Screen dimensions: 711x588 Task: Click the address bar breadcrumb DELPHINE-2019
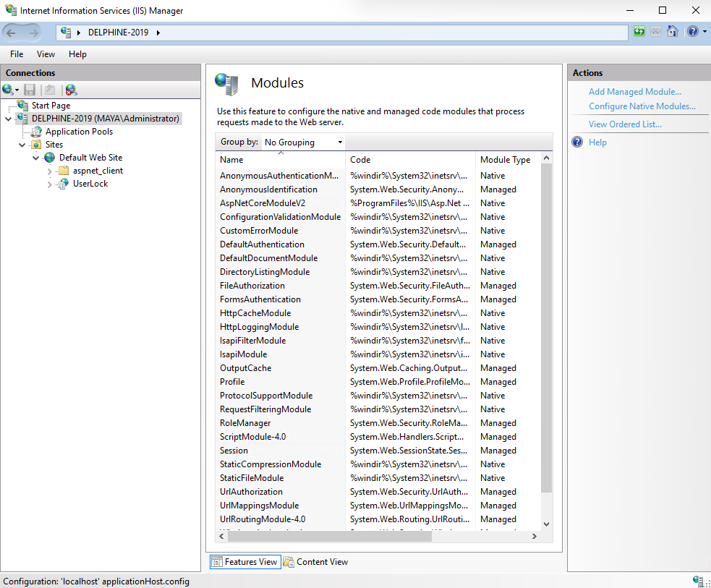[x=118, y=33]
